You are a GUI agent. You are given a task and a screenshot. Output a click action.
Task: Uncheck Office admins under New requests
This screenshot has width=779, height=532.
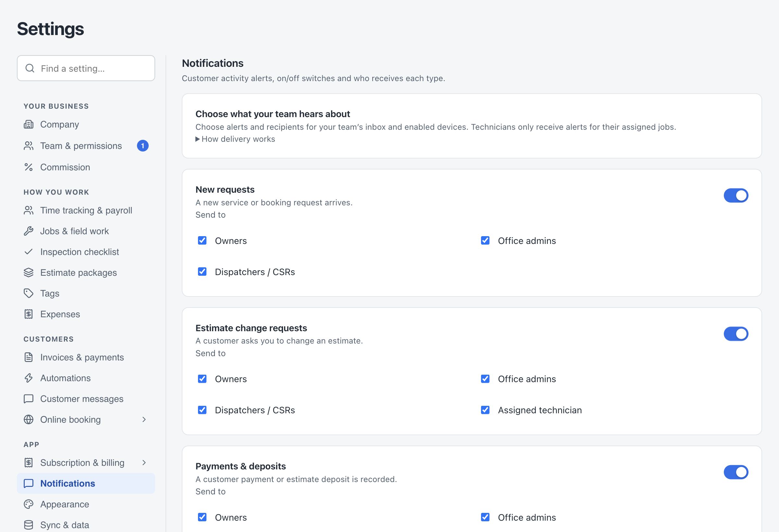tap(485, 241)
